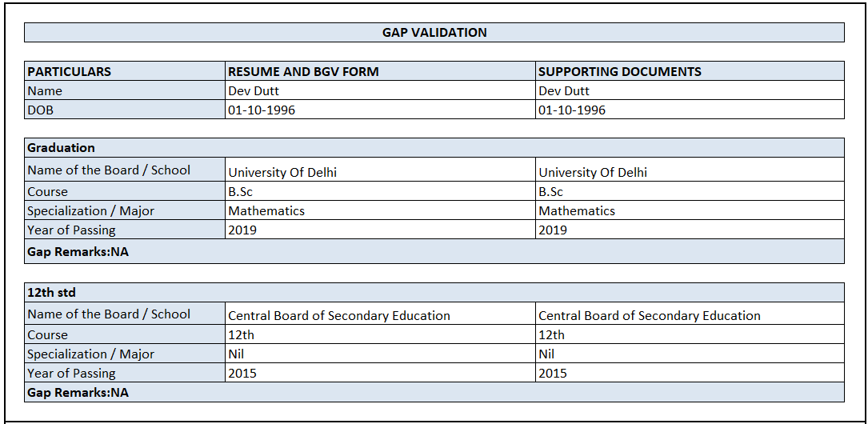Select Nil in the Resume column
The image size is (868, 424).
click(237, 354)
